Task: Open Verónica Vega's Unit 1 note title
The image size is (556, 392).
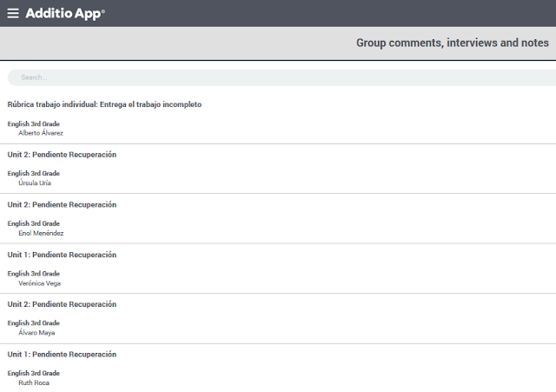Action: (x=62, y=255)
